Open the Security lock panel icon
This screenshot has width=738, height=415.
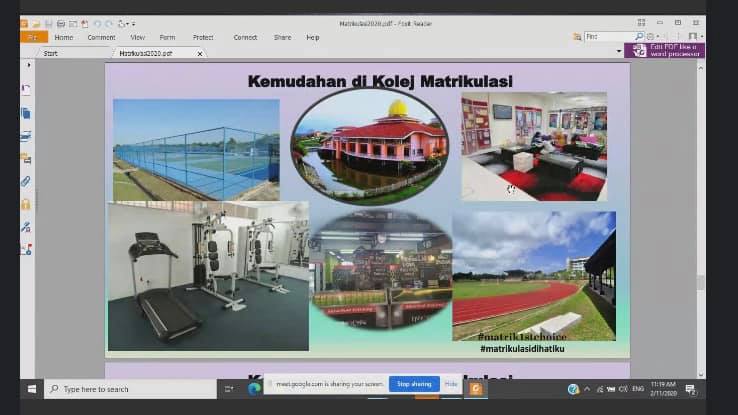pos(26,204)
